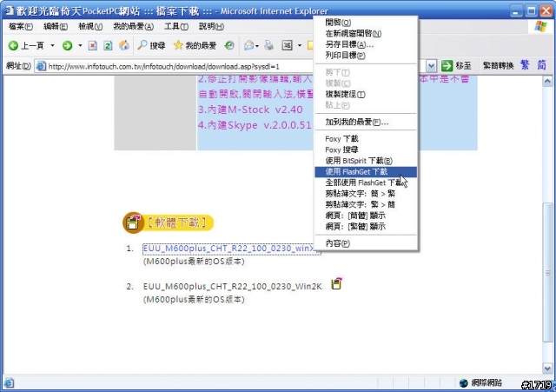556x392 pixels.
Task: Select Foxy 搜尋 context entry
Action: coord(366,149)
